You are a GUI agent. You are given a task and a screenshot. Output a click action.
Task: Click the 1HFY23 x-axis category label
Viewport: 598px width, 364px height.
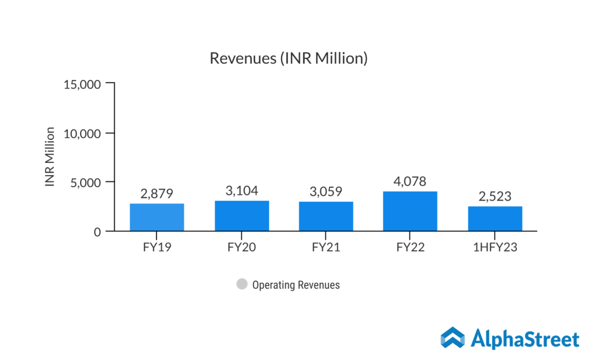(x=495, y=247)
